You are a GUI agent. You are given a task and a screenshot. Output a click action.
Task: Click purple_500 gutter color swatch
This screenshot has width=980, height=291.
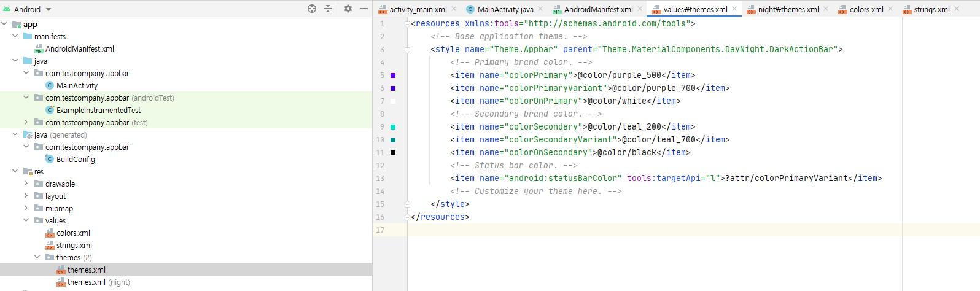pos(393,76)
